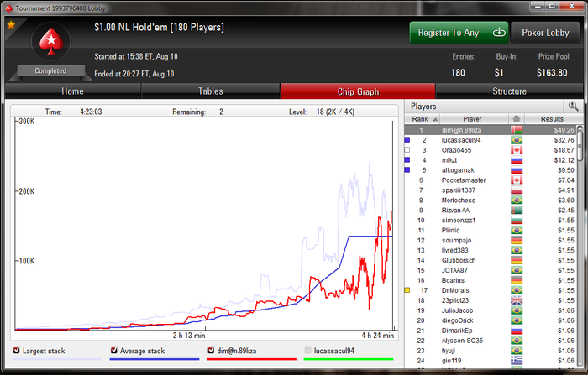Viewport: 588px width, 375px height.
Task: Click the PokerStars red spade logo
Action: coord(50,41)
